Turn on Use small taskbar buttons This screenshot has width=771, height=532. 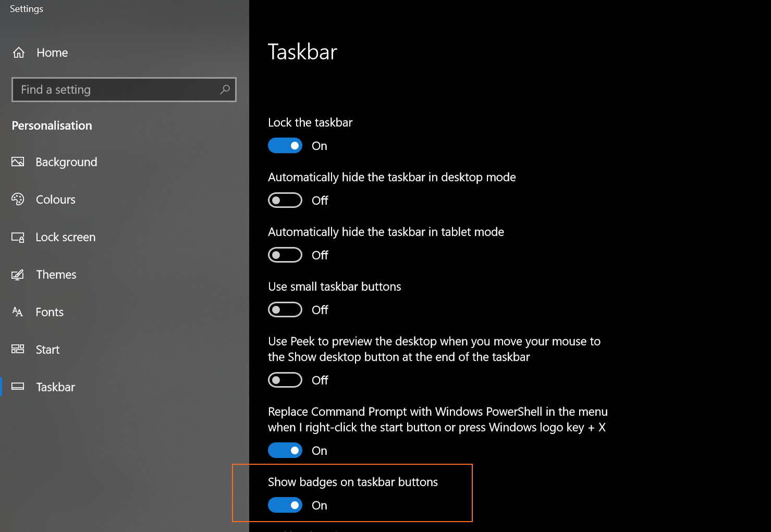(285, 310)
